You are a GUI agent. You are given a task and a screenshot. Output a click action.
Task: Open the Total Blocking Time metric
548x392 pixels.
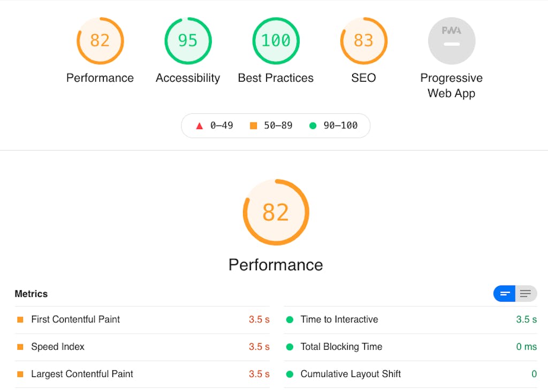point(341,347)
